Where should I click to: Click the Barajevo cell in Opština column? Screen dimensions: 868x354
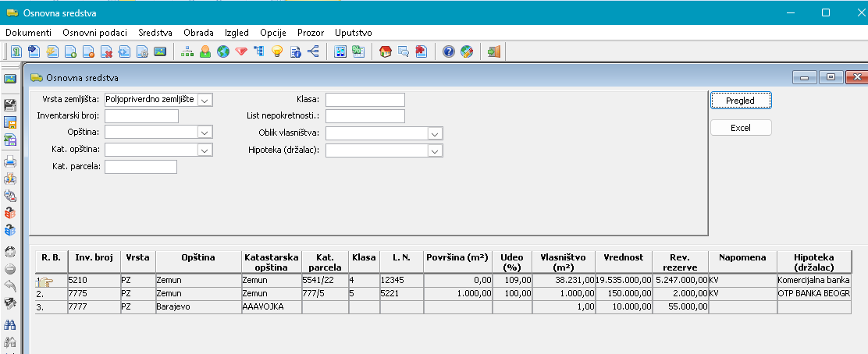pyautogui.click(x=198, y=307)
